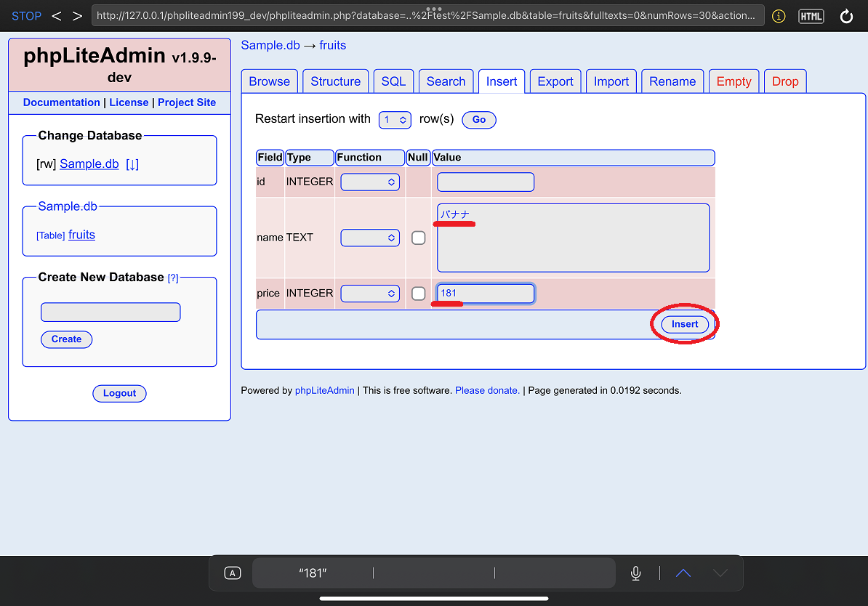Open the phpLiteAdmin footer link

click(324, 391)
